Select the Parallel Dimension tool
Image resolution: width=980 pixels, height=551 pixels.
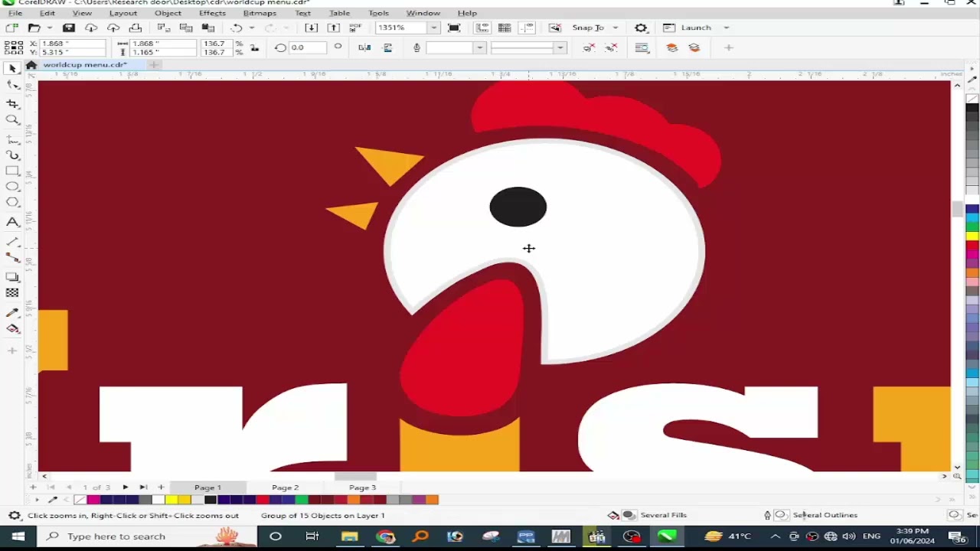point(12,242)
